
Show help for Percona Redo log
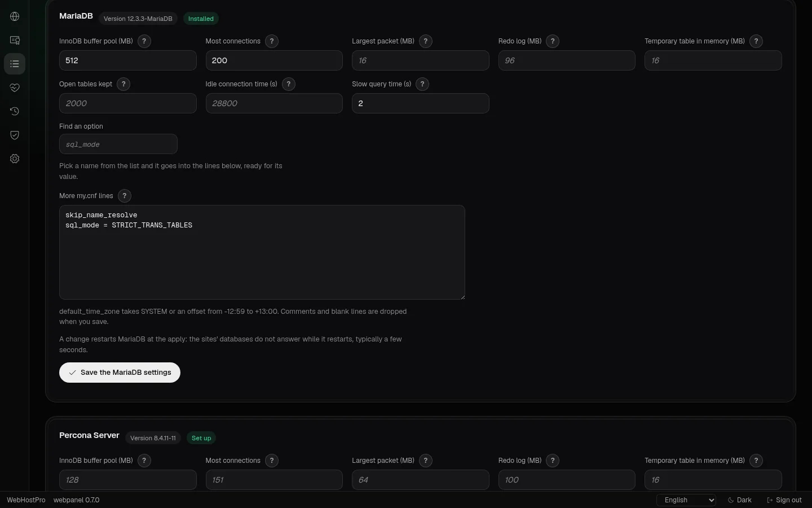[x=553, y=461]
